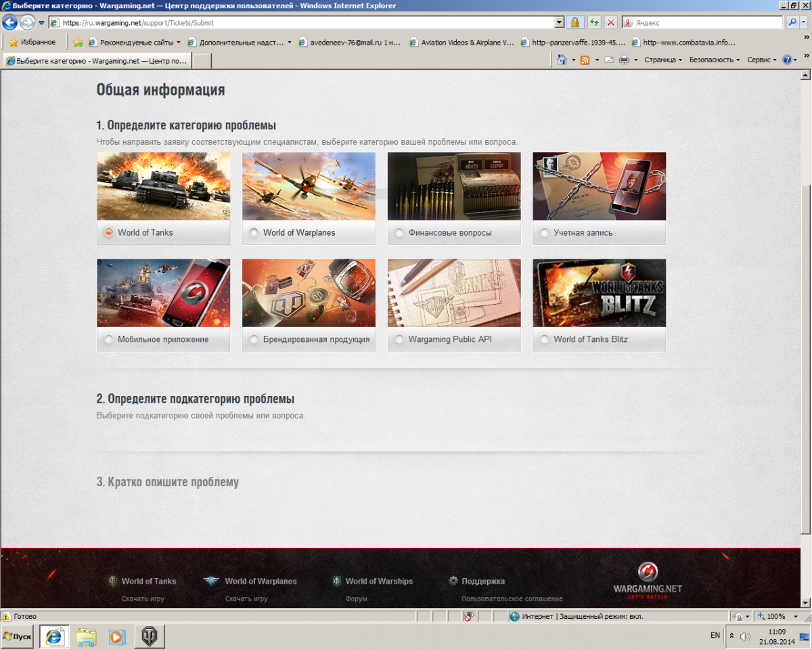Select the Wargaming.net support tab
The height and width of the screenshot is (650, 812).
click(x=97, y=60)
